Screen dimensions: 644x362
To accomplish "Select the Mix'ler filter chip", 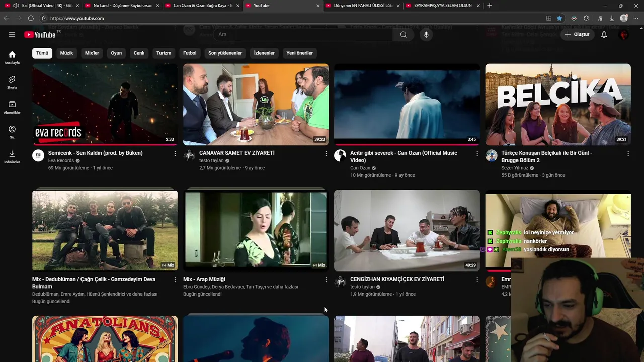I will coord(92,53).
